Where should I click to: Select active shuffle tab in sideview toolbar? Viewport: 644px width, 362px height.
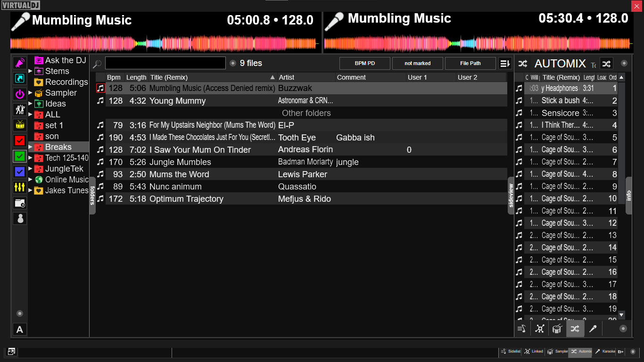tap(575, 329)
